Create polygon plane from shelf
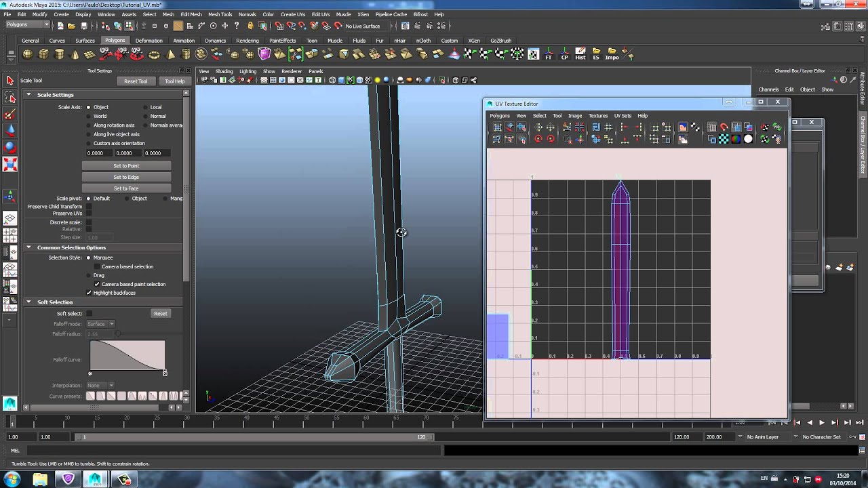Viewport: 868px width, 488px height. (x=91, y=54)
